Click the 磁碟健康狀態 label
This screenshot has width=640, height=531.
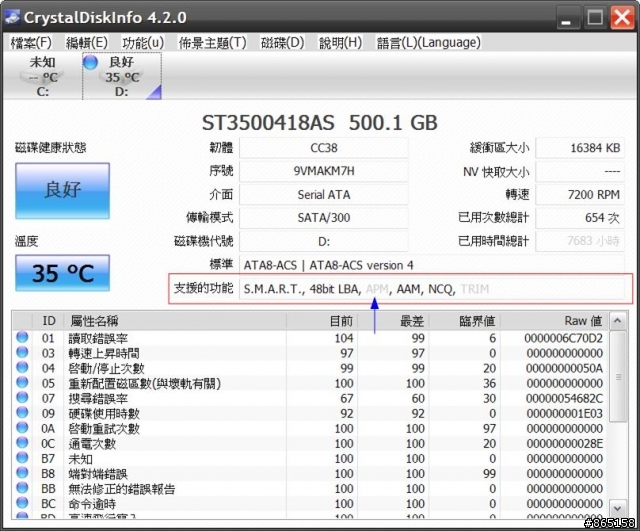coord(50,147)
